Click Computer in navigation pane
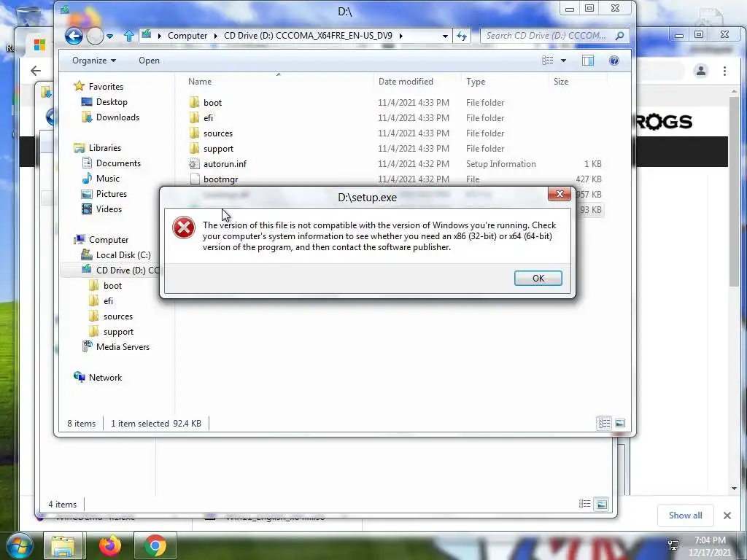 point(109,239)
